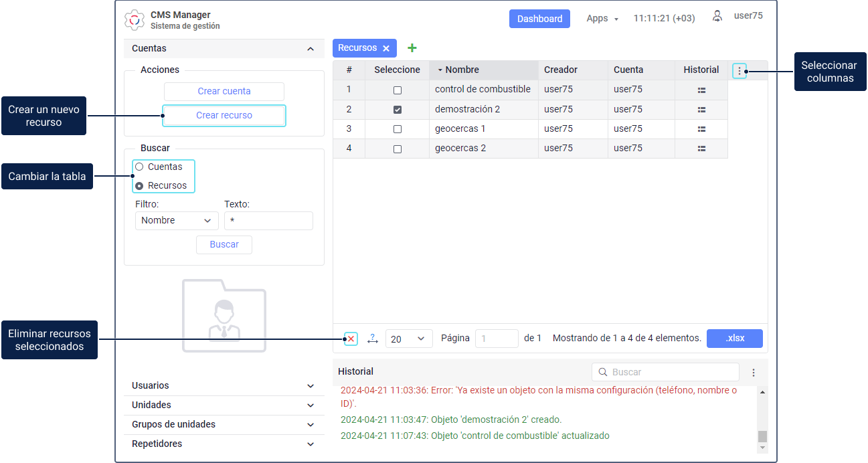The width and height of the screenshot is (868, 463).
Task: Open the column selector three-dot menu
Action: pyautogui.click(x=739, y=70)
